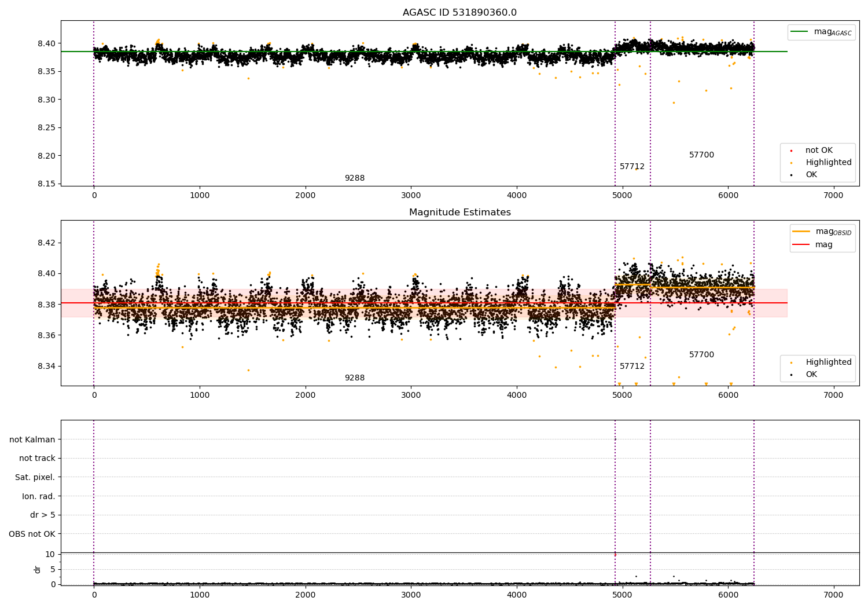Image resolution: width=868 pixels, height=608 pixels.
Task: Click the red "not OK" point at dr 10
Action: 615,555
